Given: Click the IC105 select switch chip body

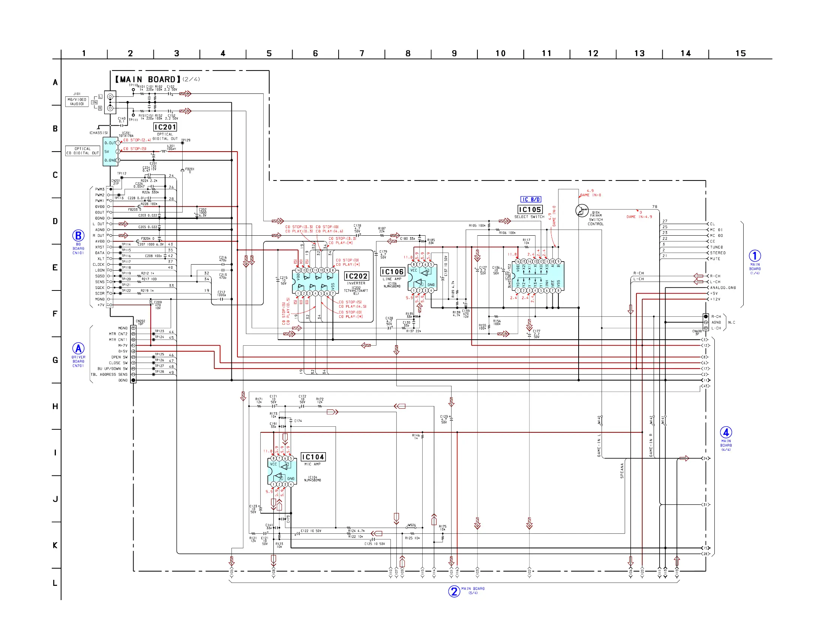Looking at the screenshot, I should click(x=538, y=276).
